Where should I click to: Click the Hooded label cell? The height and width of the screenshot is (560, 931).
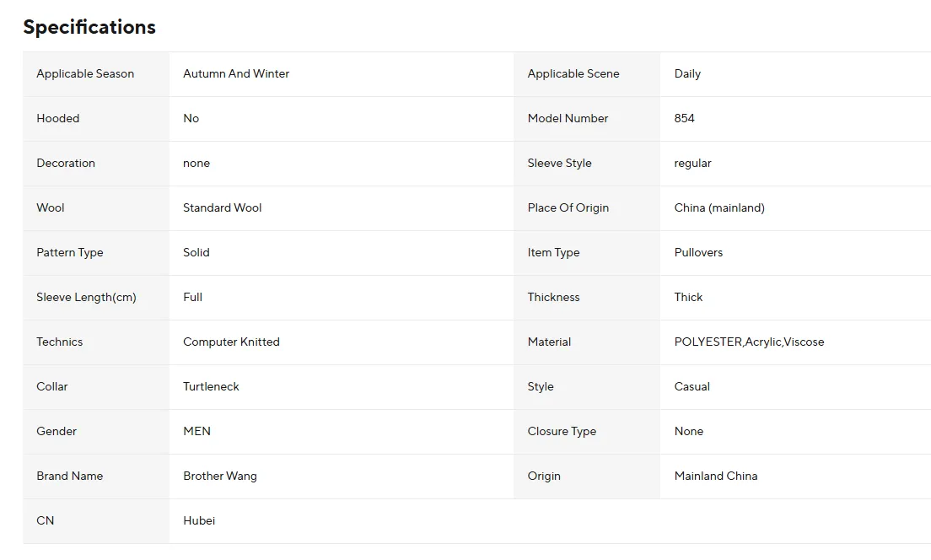[x=58, y=119]
